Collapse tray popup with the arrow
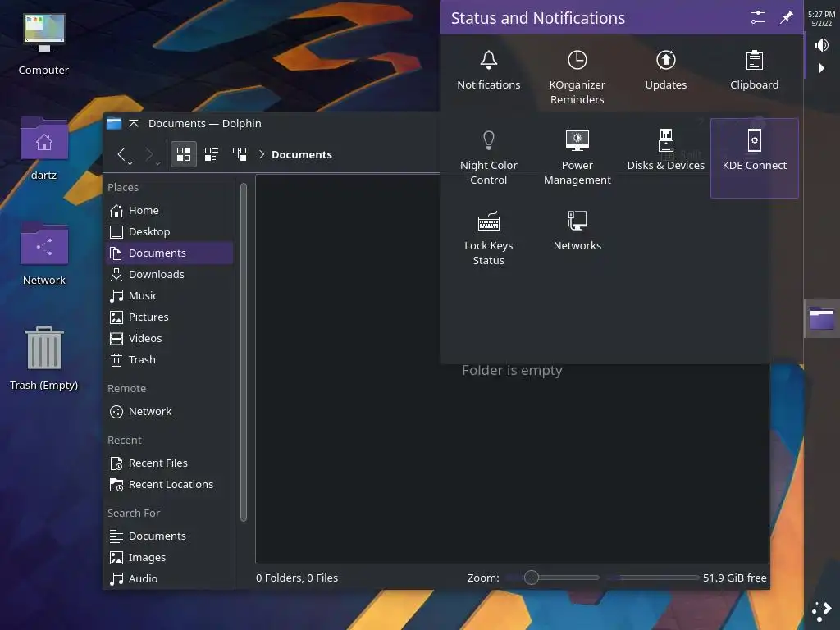Image resolution: width=840 pixels, height=630 pixels. click(821, 68)
